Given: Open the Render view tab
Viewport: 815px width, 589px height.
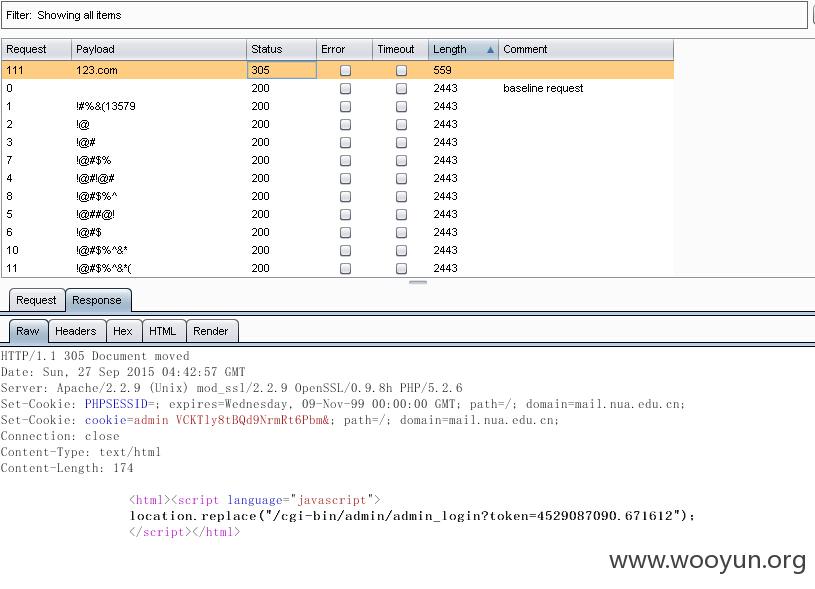Looking at the screenshot, I should coord(212,331).
